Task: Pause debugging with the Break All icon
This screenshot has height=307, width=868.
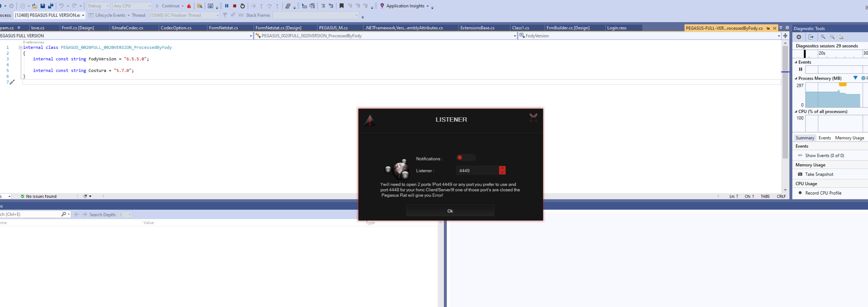Action: (227, 6)
